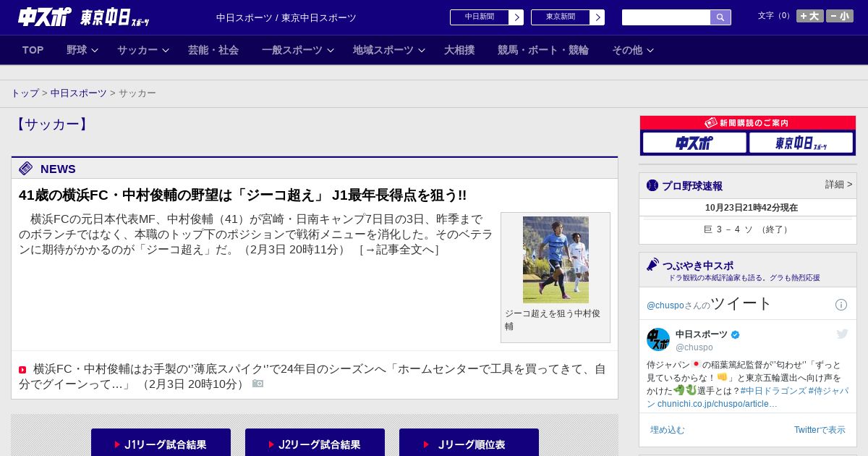Expand the 野球 menu
Image resolution: width=868 pixels, height=456 pixels.
pos(82,50)
